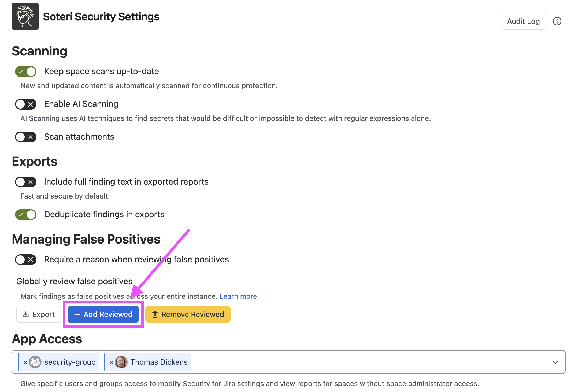Toggle Include full finding text in exports
The height and width of the screenshot is (392, 578).
[26, 182]
